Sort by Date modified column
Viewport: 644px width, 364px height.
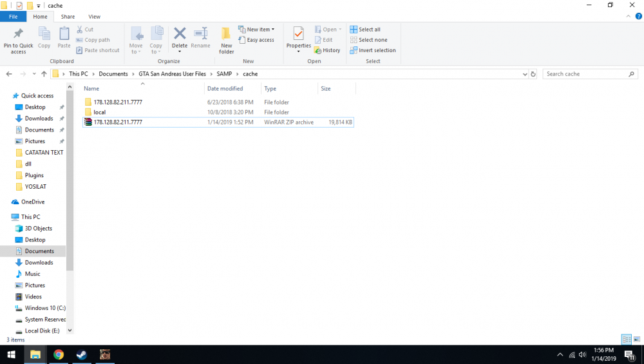point(232,88)
